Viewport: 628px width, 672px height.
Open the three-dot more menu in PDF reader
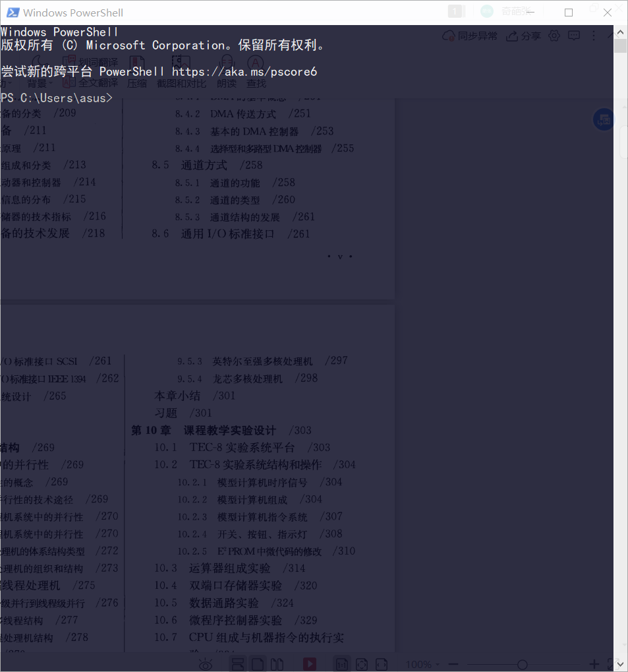click(594, 36)
